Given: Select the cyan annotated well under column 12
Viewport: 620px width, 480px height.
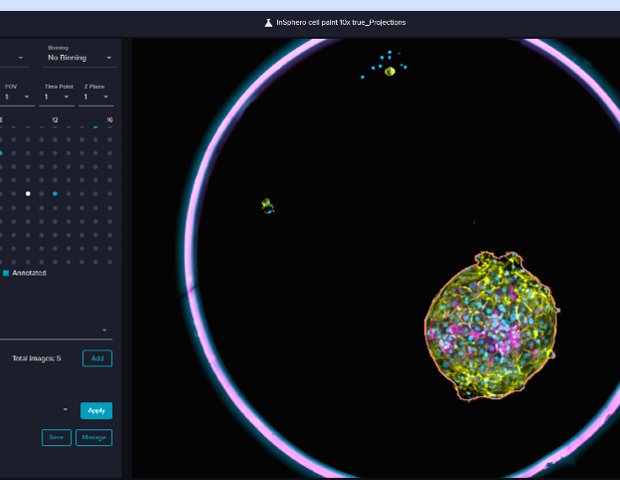Looking at the screenshot, I should pyautogui.click(x=55, y=194).
